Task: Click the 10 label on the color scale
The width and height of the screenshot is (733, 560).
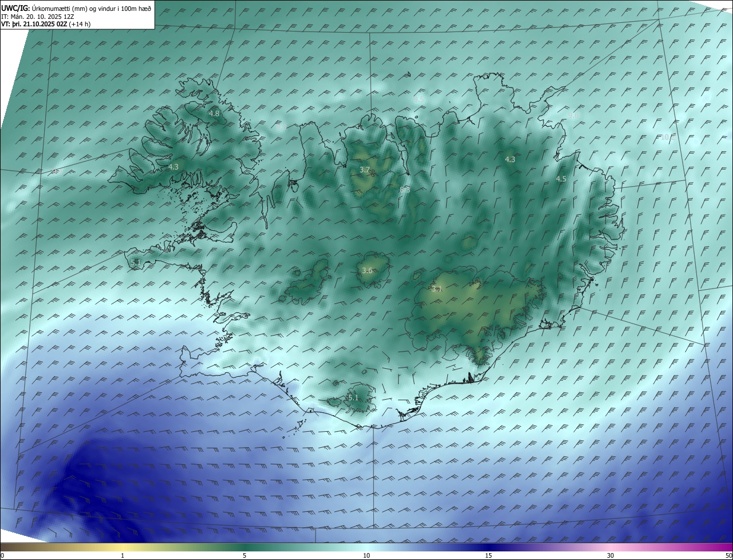Action: (366, 555)
